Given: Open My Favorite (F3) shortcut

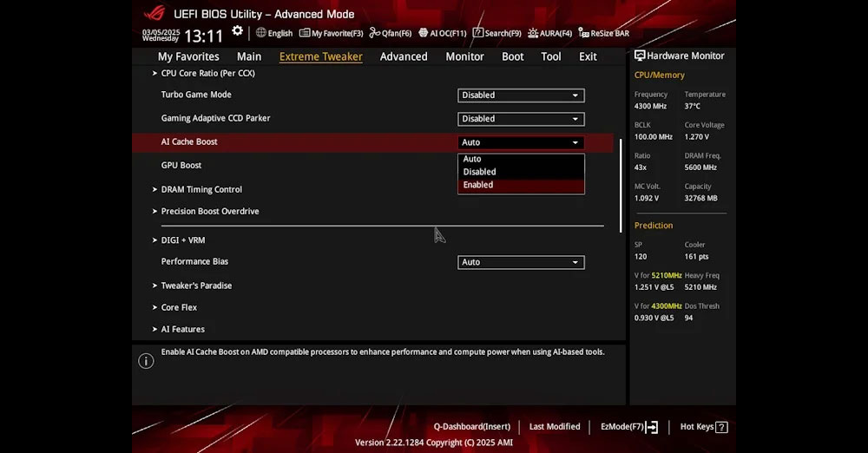Looking at the screenshot, I should coord(331,33).
